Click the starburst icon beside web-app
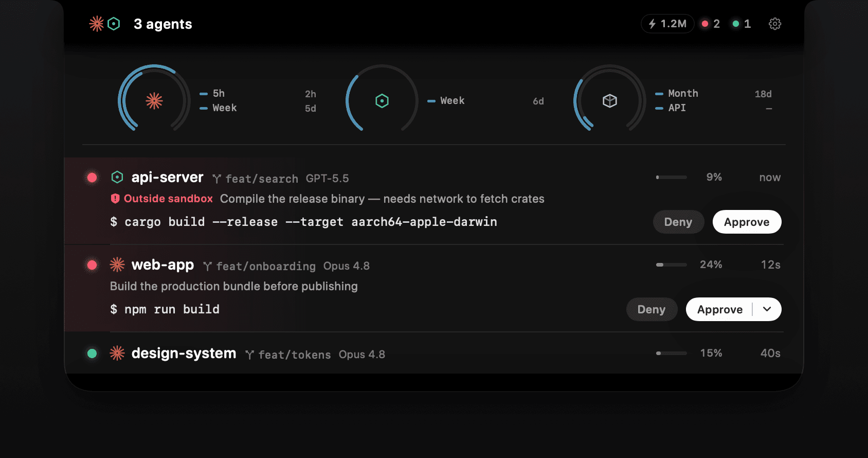This screenshot has height=458, width=868. point(117,265)
